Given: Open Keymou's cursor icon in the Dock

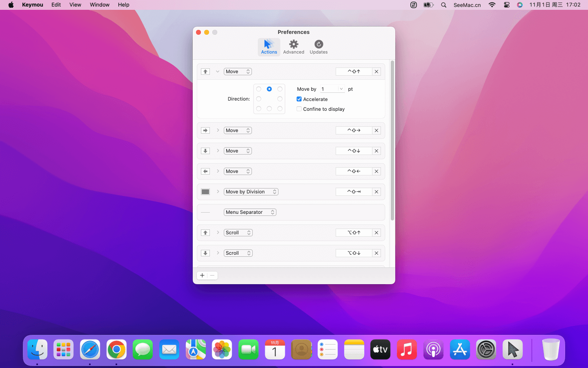Looking at the screenshot, I should 512,350.
